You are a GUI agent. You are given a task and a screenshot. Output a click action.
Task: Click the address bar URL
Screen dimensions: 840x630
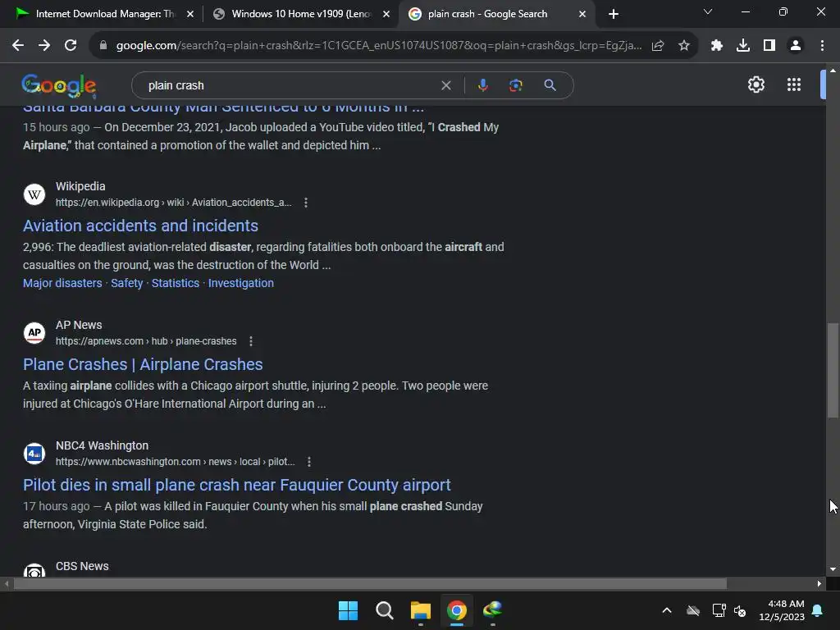(379, 46)
